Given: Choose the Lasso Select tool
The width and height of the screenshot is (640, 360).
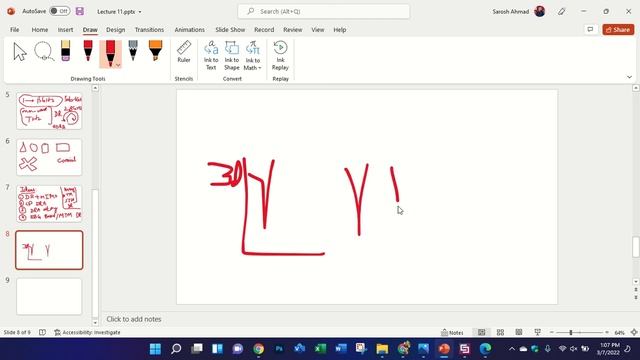Looking at the screenshot, I should [44, 52].
